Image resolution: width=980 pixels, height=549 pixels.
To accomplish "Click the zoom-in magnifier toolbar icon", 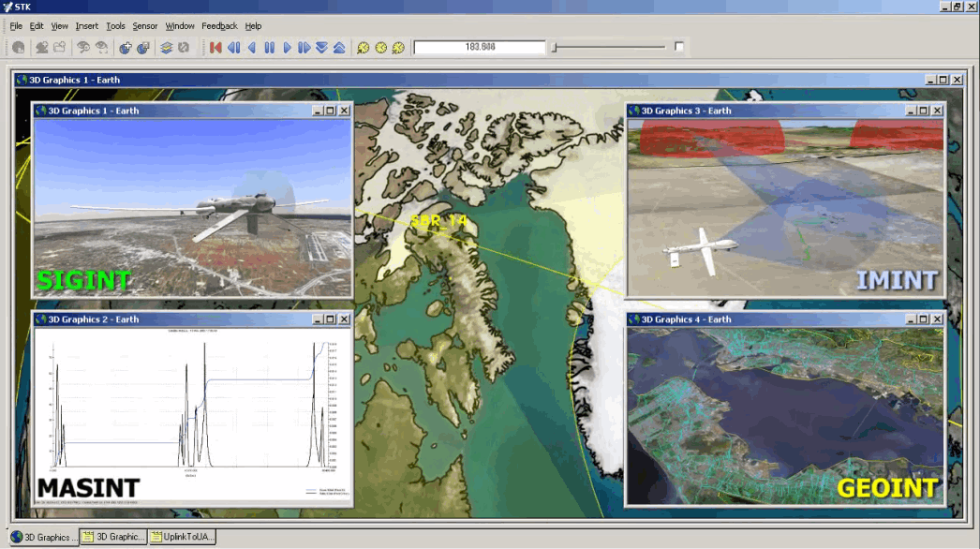I will (83, 48).
